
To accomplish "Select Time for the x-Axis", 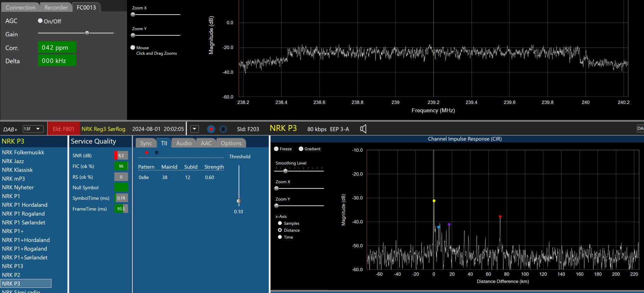I will click(x=280, y=237).
